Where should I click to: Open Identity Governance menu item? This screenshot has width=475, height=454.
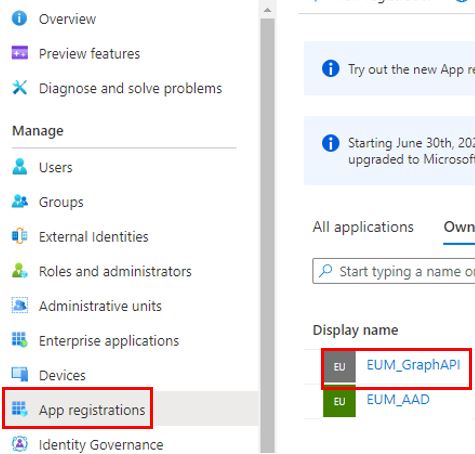click(101, 445)
